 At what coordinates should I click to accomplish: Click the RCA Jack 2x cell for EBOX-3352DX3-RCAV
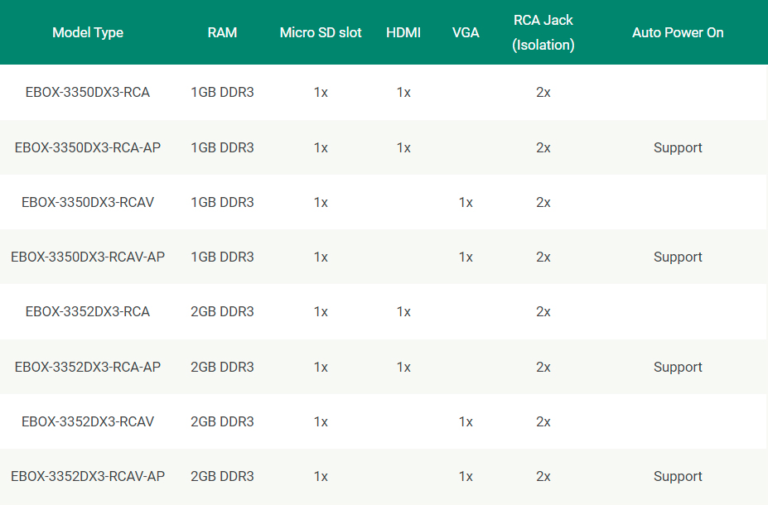click(x=543, y=421)
